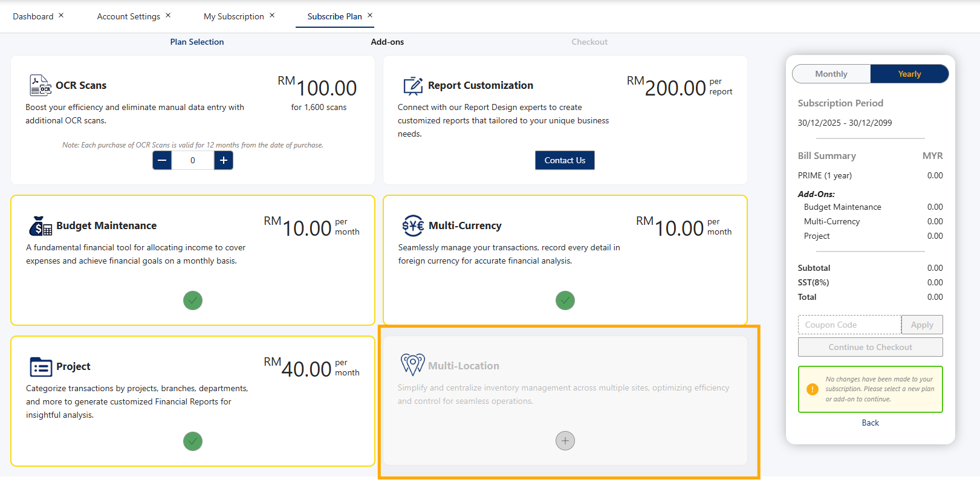Increase the OCR Scans quantity
The height and width of the screenshot is (480, 980).
tap(224, 160)
